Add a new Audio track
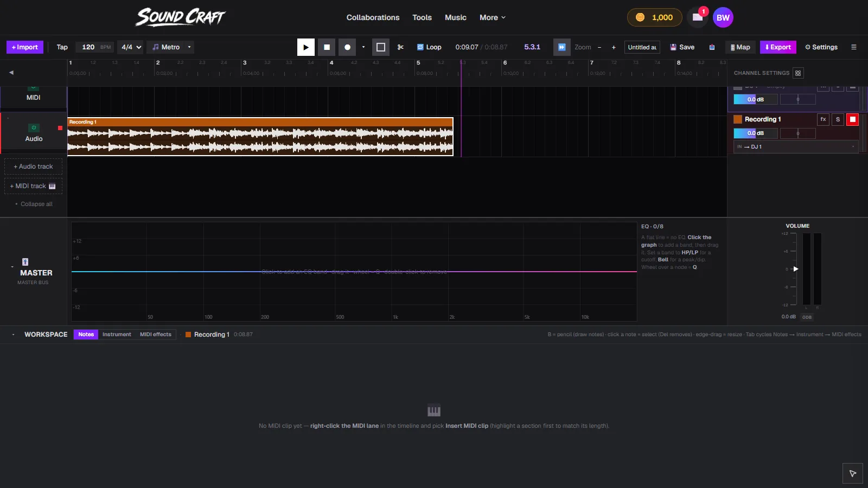 pyautogui.click(x=34, y=166)
